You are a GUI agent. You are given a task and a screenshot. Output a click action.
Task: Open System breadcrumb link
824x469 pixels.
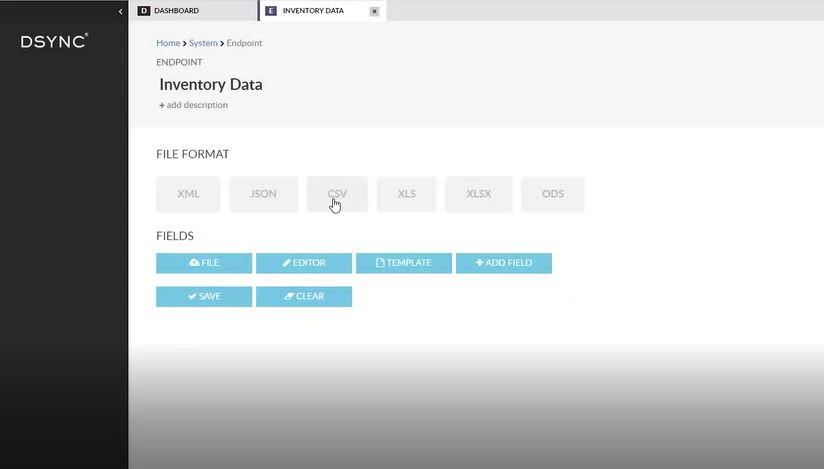coord(203,43)
